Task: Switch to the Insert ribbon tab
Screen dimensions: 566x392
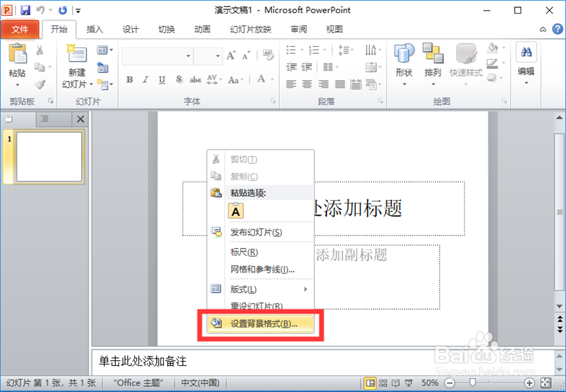Action: click(95, 29)
